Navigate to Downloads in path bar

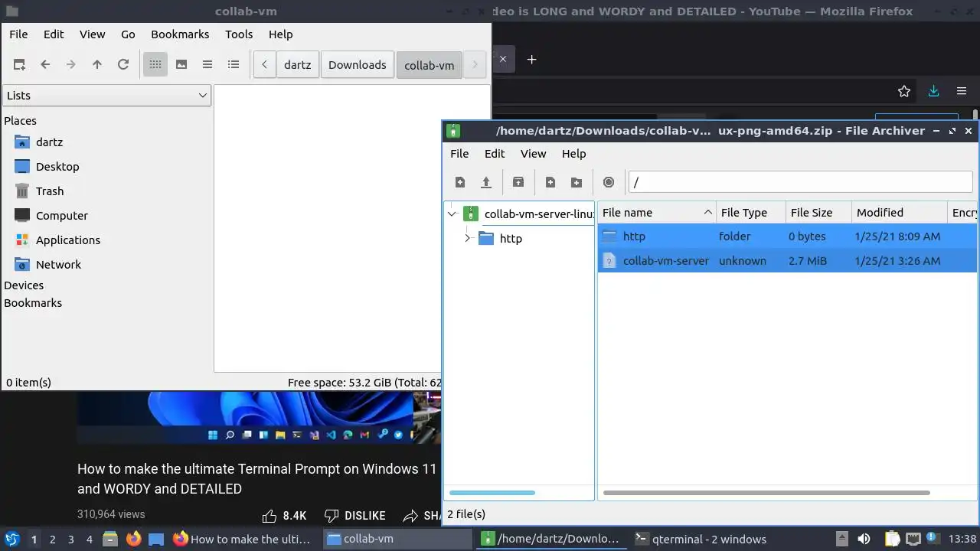click(x=358, y=64)
